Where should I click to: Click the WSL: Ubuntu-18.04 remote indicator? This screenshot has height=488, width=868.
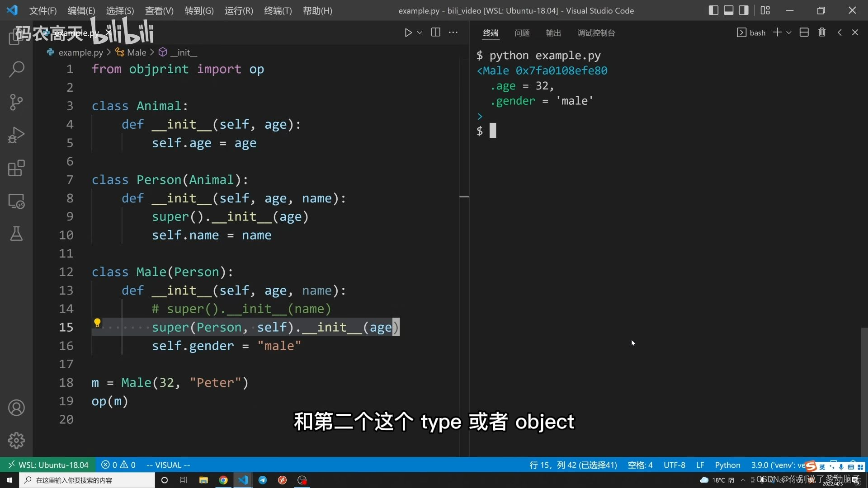coord(48,465)
